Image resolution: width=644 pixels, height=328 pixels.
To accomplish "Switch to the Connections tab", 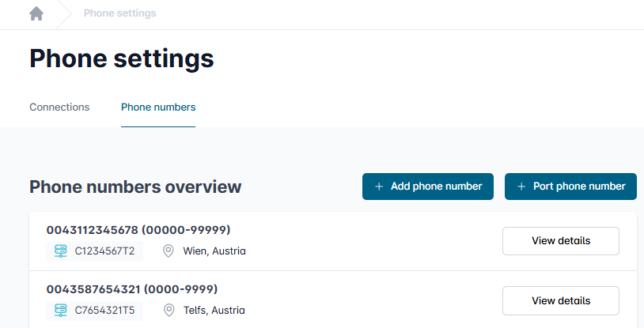I will tap(59, 107).
